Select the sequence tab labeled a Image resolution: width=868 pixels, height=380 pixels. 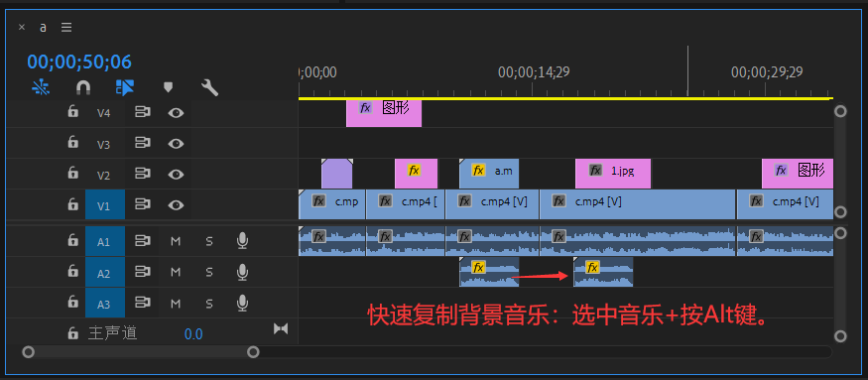[x=44, y=27]
